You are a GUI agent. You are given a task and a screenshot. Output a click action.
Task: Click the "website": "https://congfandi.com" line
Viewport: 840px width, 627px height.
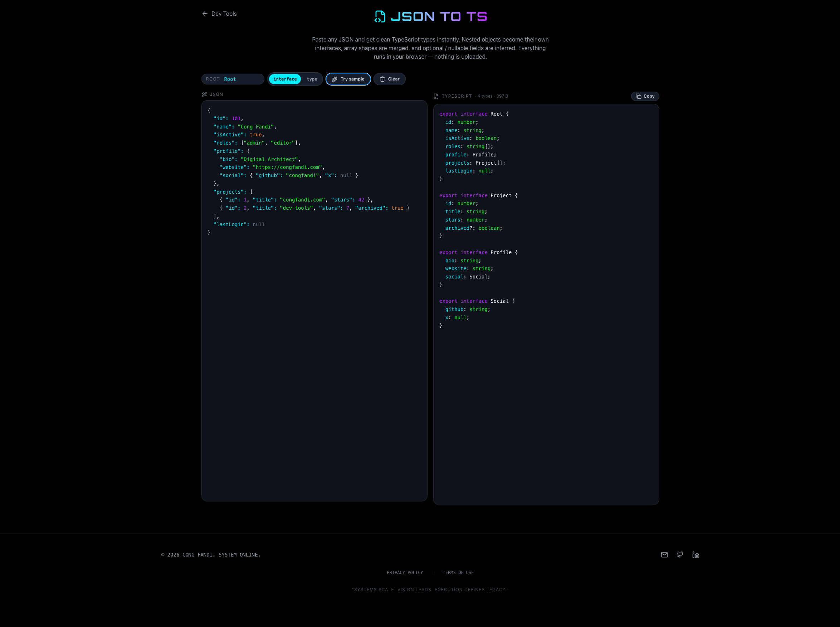pyautogui.click(x=272, y=167)
